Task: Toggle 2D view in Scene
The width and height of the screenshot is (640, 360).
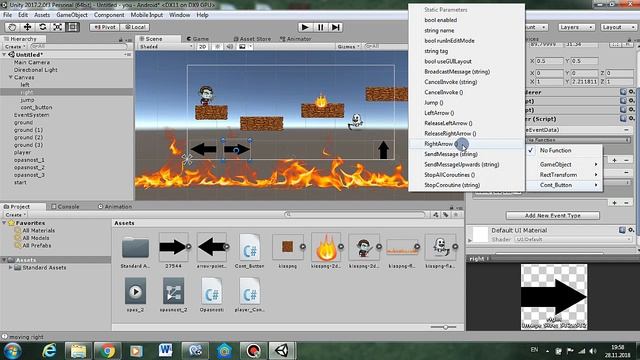Action: [x=202, y=47]
